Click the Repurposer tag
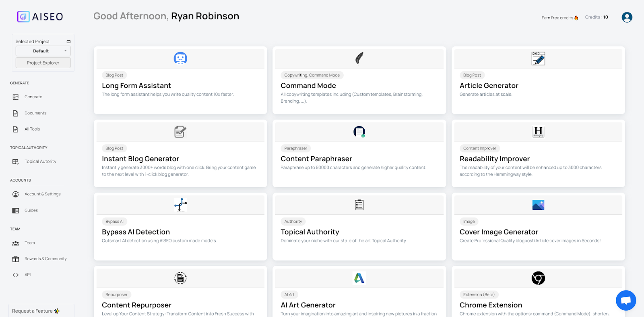Image resolution: width=644 pixels, height=317 pixels. tap(116, 295)
